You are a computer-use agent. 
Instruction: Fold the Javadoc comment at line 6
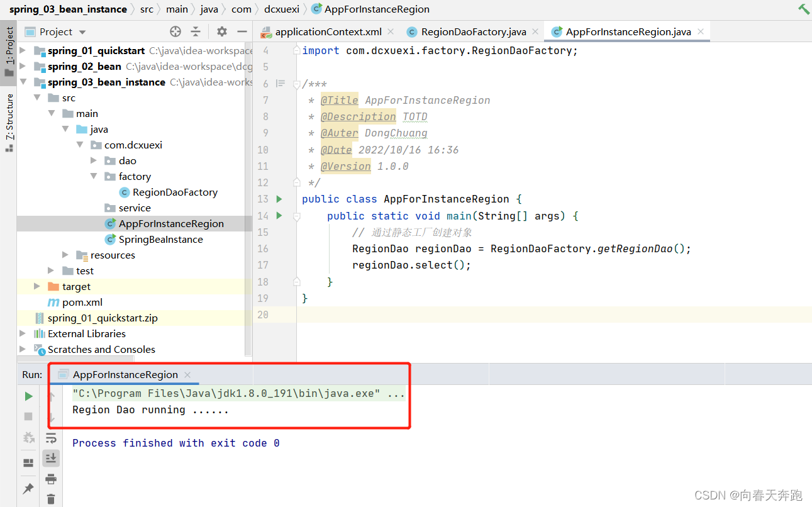coord(296,84)
